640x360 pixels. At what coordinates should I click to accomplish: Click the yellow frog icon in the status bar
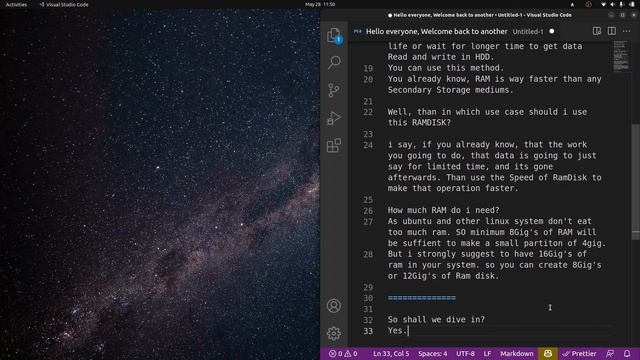tap(548, 353)
